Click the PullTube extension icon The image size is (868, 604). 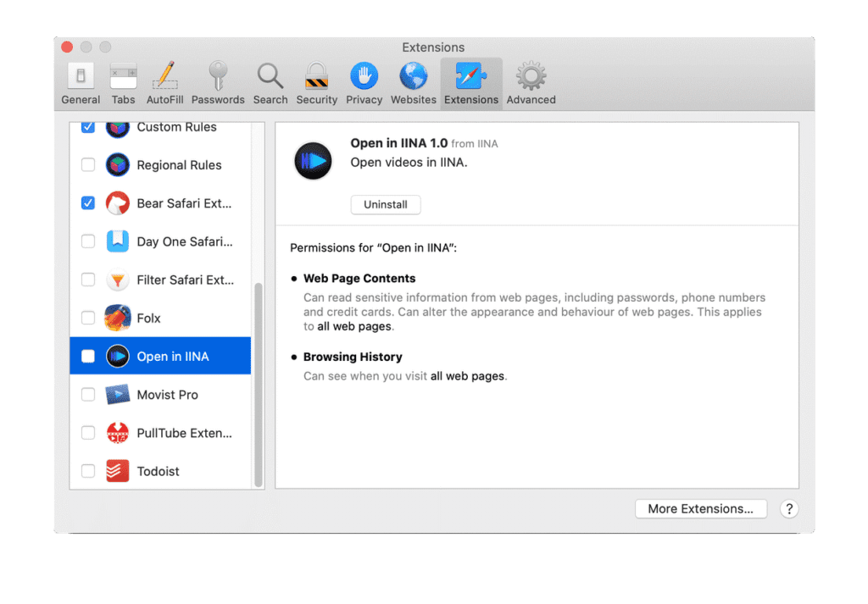click(117, 433)
